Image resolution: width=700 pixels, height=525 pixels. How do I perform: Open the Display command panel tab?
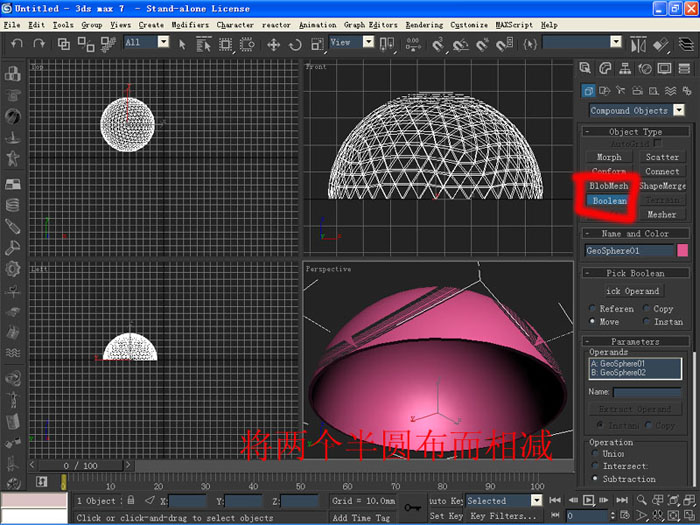tap(664, 68)
